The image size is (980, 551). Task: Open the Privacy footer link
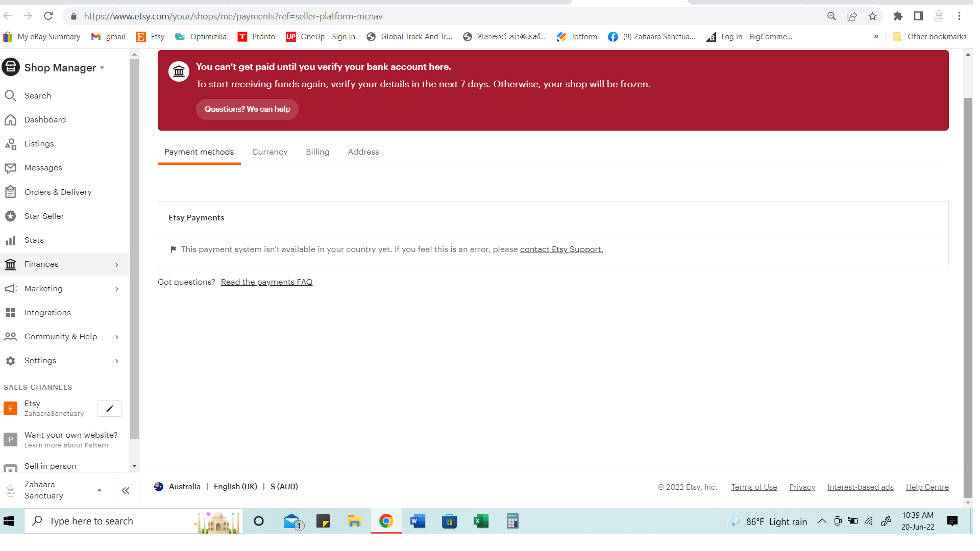coord(802,487)
